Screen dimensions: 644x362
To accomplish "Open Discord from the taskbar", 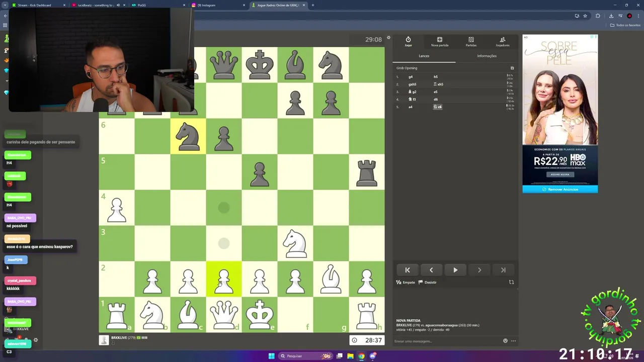I will click(x=373, y=356).
